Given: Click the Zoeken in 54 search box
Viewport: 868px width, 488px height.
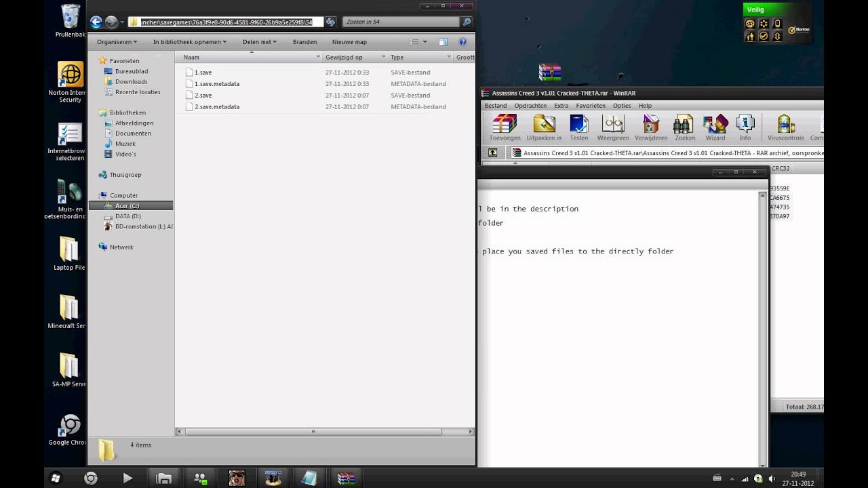Looking at the screenshot, I should [400, 22].
